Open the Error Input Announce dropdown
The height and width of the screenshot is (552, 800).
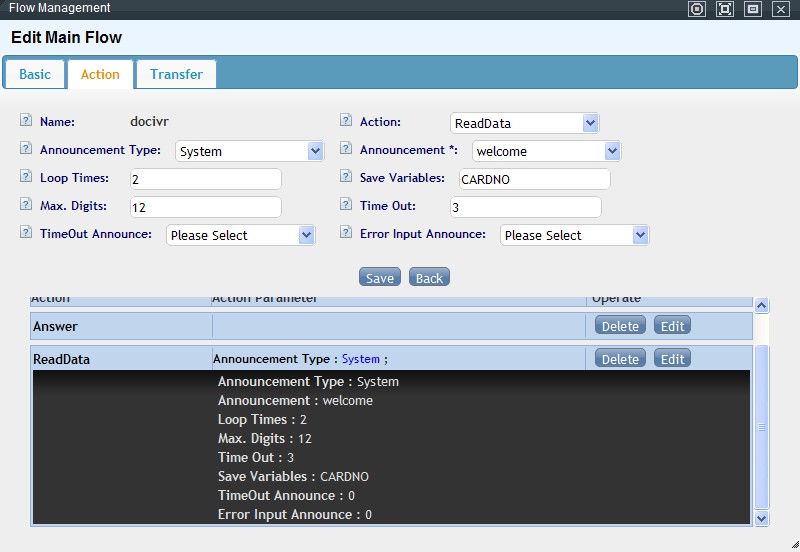(574, 235)
